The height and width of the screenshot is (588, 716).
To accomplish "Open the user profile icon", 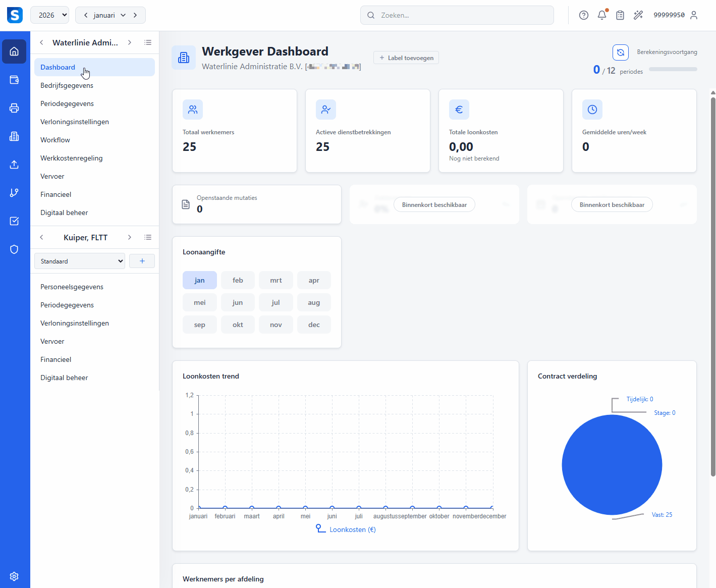I will pos(694,15).
